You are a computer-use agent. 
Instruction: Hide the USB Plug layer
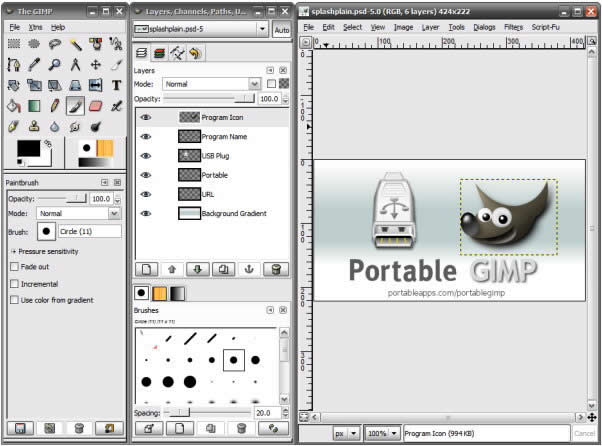pos(146,156)
